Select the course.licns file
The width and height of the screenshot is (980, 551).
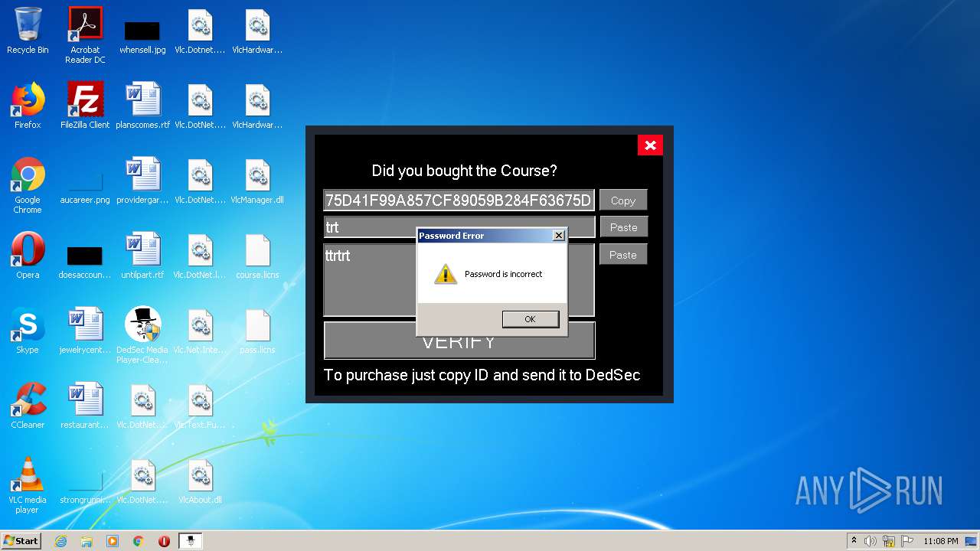pyautogui.click(x=257, y=256)
